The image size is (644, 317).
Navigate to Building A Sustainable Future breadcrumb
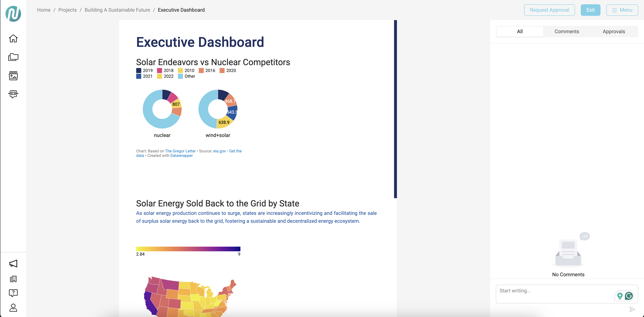pos(117,10)
